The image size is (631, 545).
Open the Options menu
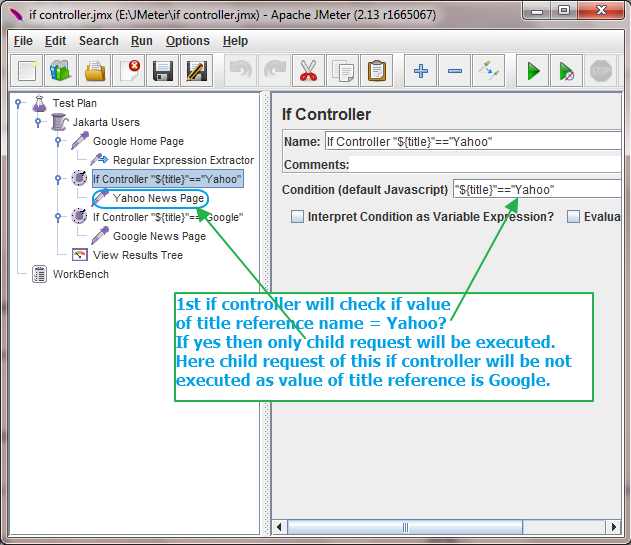point(188,41)
